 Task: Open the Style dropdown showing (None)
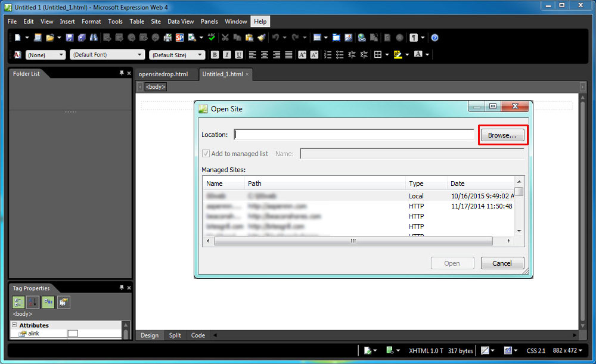pos(46,55)
